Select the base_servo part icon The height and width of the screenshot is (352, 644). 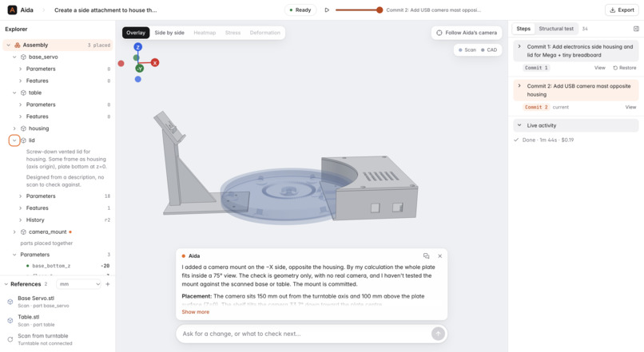(x=23, y=57)
